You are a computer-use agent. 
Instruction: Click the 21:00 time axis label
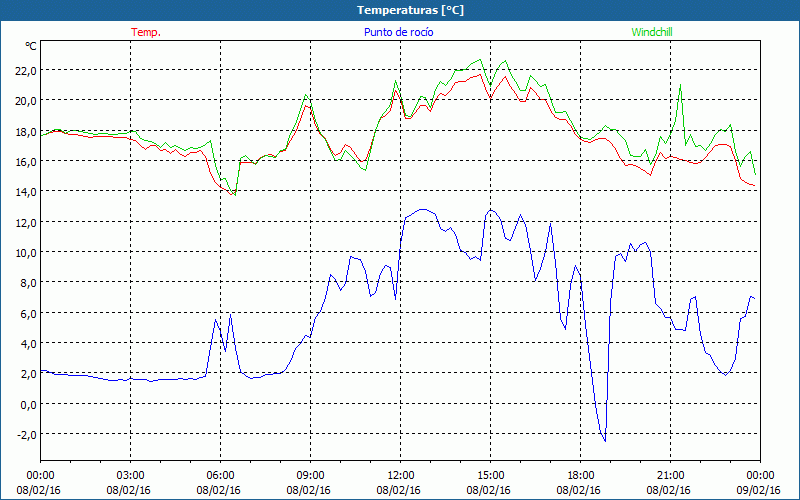tap(670, 476)
